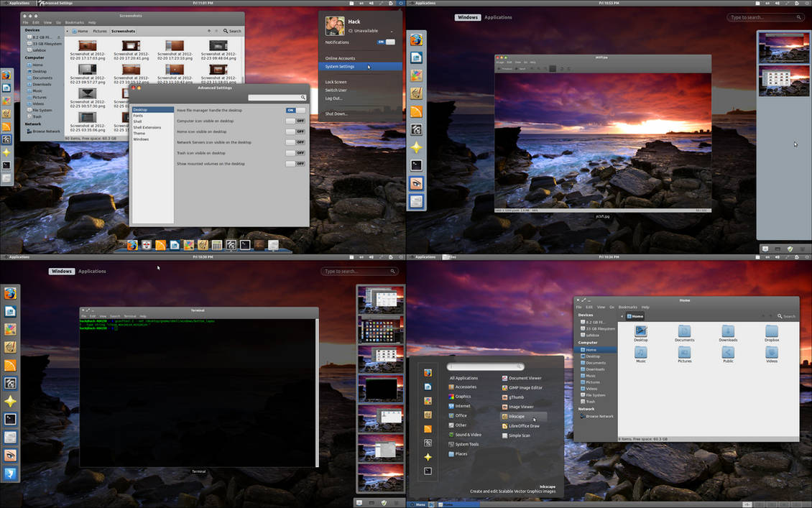
Task: Select Log Out... in the user menu
Action: click(x=333, y=98)
